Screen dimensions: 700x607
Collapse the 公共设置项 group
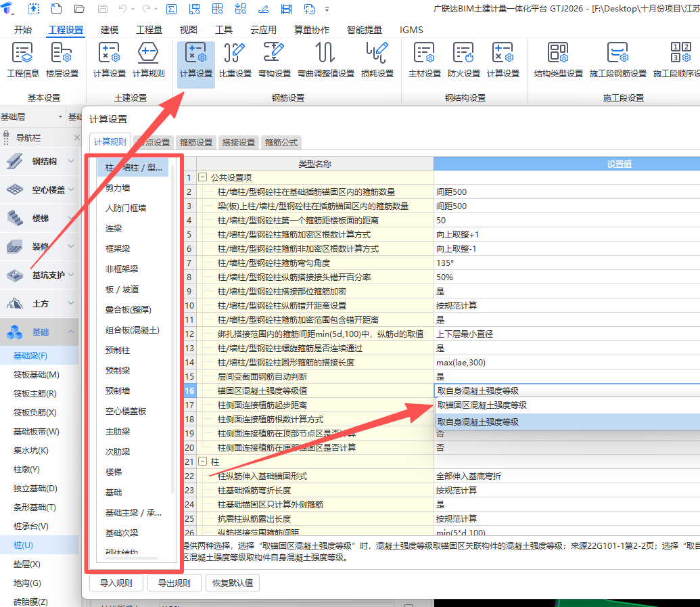pyautogui.click(x=202, y=177)
